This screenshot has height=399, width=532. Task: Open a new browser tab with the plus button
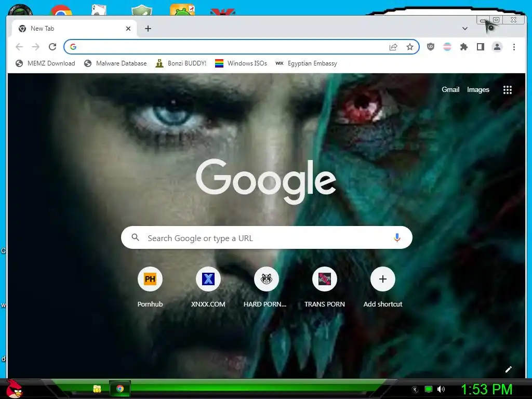pos(148,29)
